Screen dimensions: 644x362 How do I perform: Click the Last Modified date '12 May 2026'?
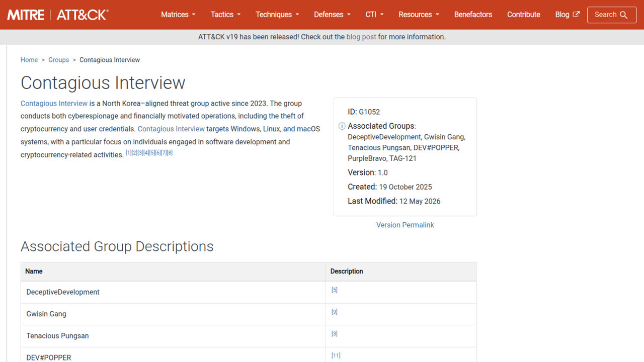pyautogui.click(x=420, y=201)
